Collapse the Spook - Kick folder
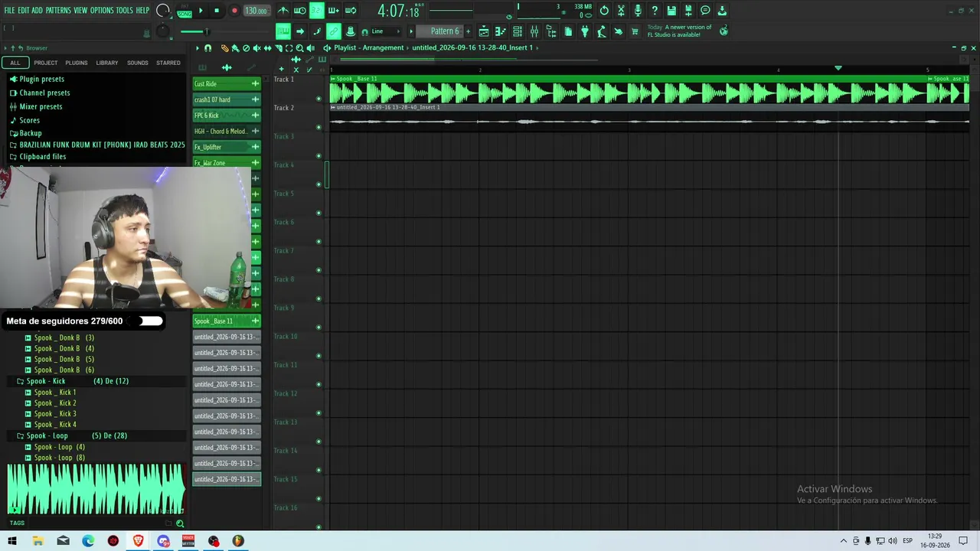This screenshot has width=980, height=551. tap(46, 381)
